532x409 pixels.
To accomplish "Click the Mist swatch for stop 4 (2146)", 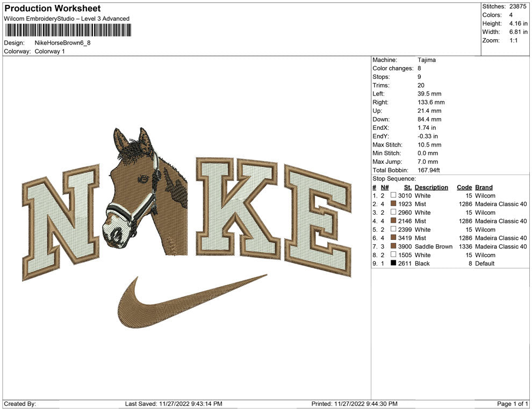I will pos(393,221).
